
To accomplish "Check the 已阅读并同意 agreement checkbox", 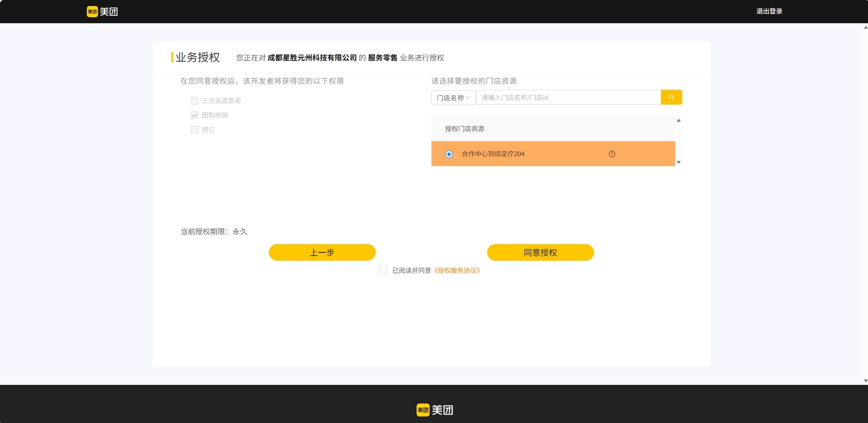I will point(383,271).
